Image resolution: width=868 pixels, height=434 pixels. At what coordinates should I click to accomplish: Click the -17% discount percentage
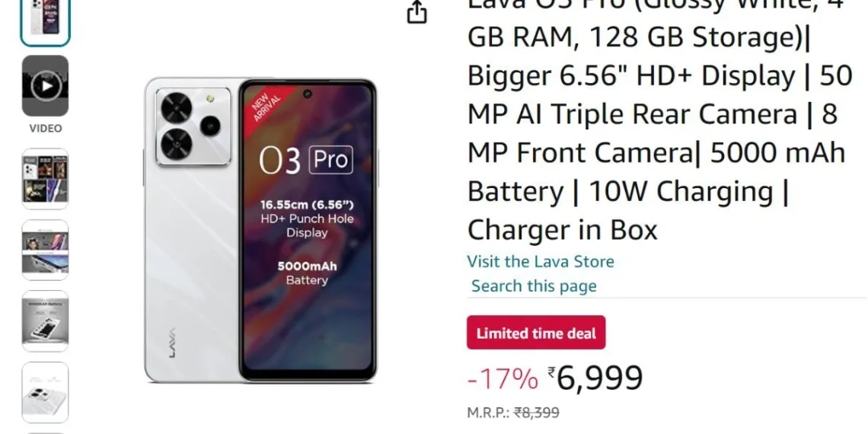point(503,379)
